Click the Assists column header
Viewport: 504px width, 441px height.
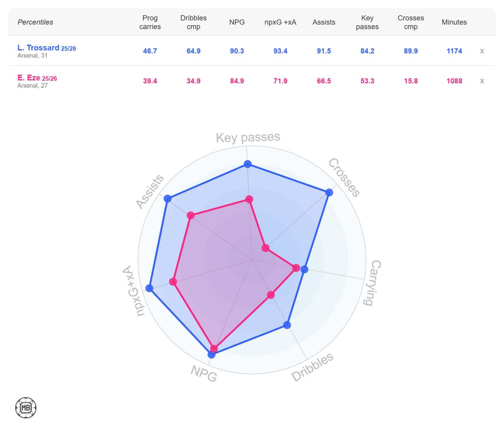pyautogui.click(x=324, y=22)
